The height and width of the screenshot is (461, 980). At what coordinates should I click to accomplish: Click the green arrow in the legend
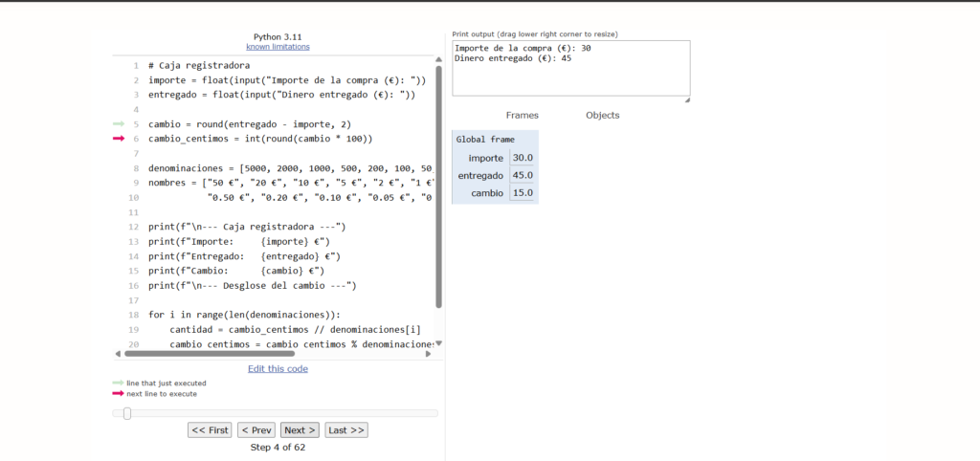click(118, 384)
